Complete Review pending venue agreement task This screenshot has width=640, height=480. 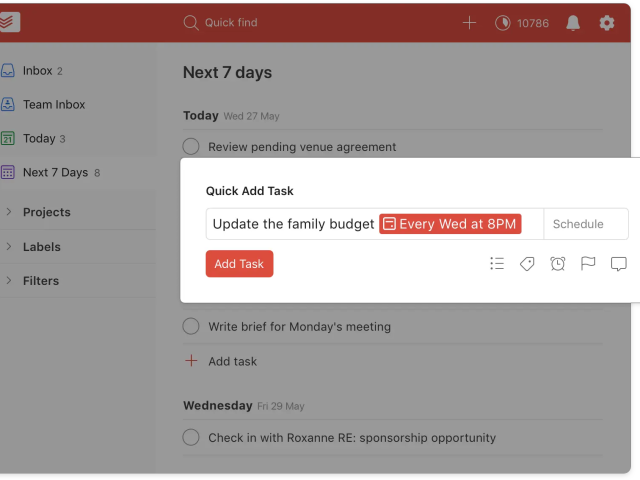pyautogui.click(x=191, y=147)
